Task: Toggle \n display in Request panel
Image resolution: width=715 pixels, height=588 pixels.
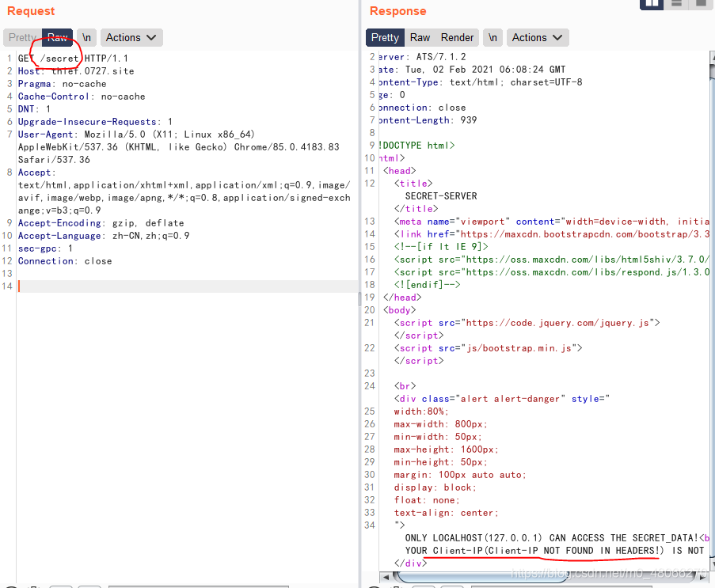Action: point(86,37)
